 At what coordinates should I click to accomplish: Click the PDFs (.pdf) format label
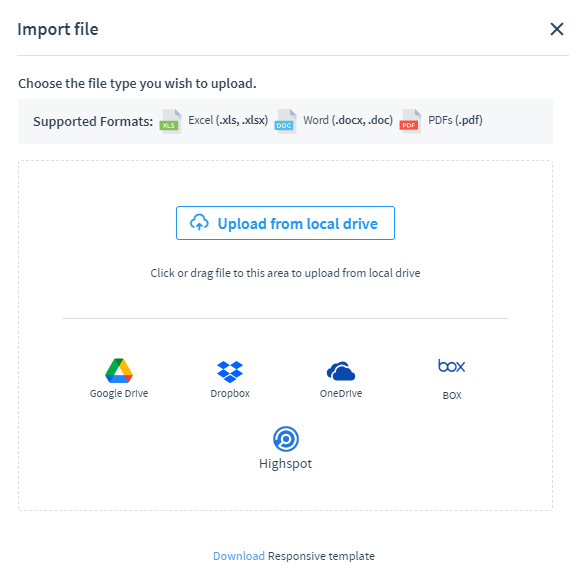(455, 121)
